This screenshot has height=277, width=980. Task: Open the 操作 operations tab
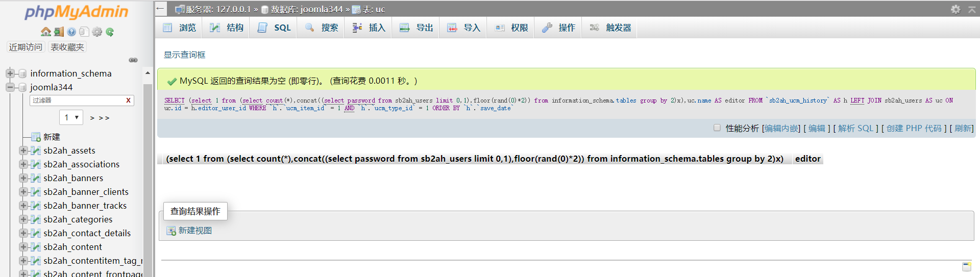(x=558, y=28)
